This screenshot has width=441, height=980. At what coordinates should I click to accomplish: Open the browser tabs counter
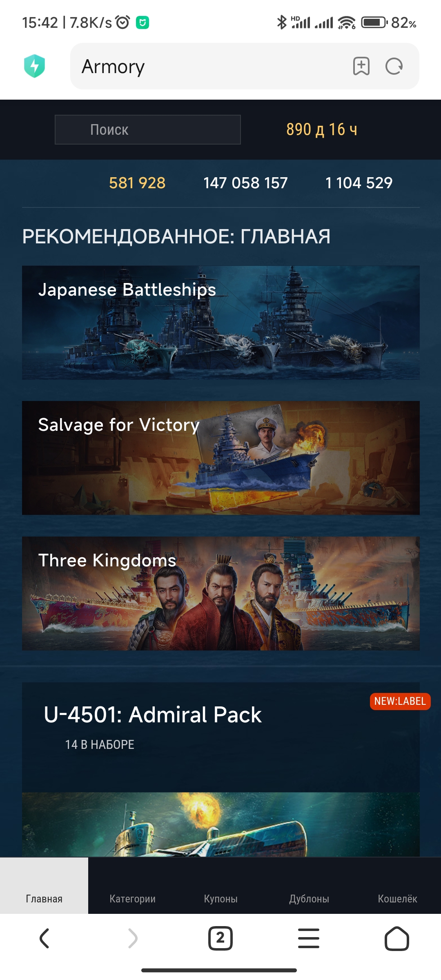(x=220, y=938)
